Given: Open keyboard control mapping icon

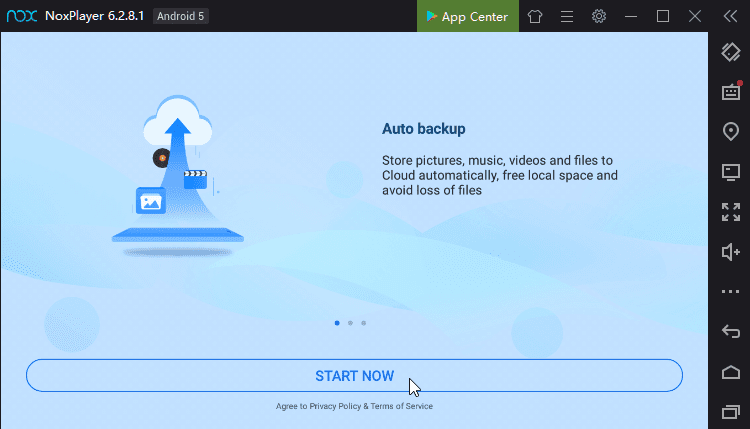Looking at the screenshot, I should pyautogui.click(x=731, y=91).
